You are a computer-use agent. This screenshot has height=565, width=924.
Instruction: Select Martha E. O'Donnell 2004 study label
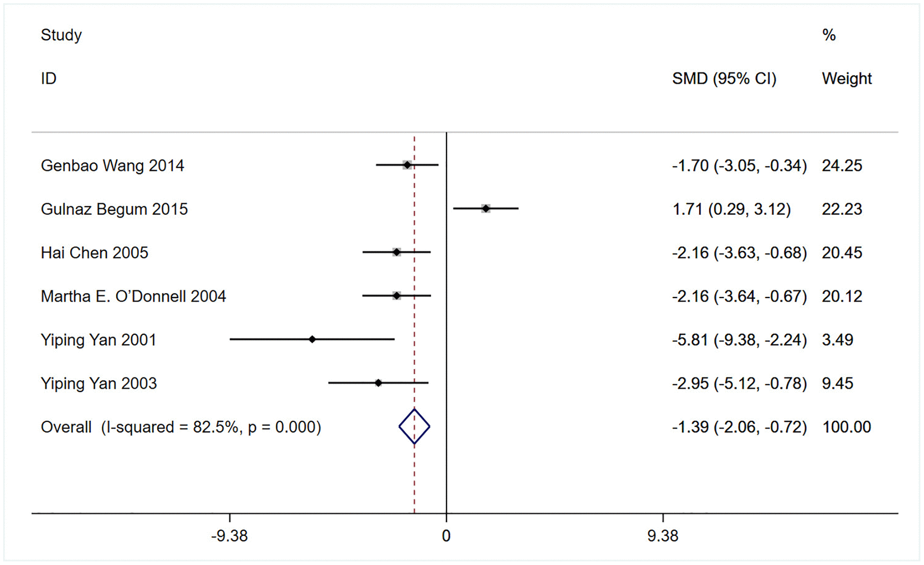tap(133, 296)
